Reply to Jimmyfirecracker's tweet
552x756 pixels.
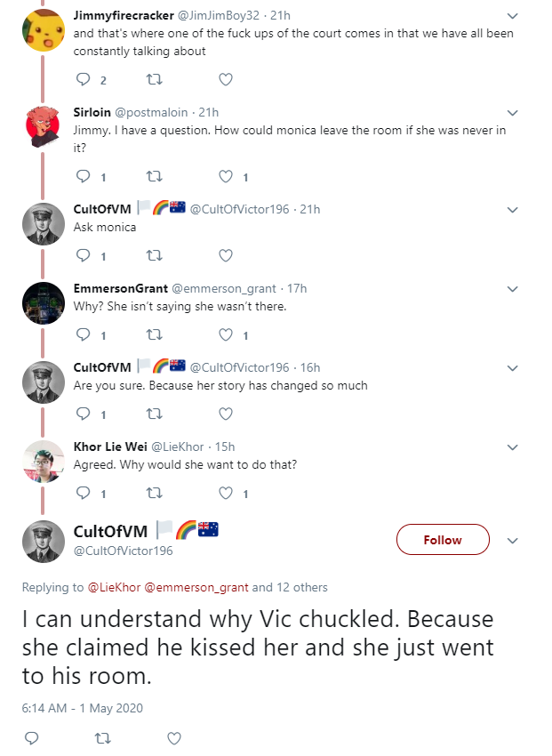pyautogui.click(x=84, y=79)
